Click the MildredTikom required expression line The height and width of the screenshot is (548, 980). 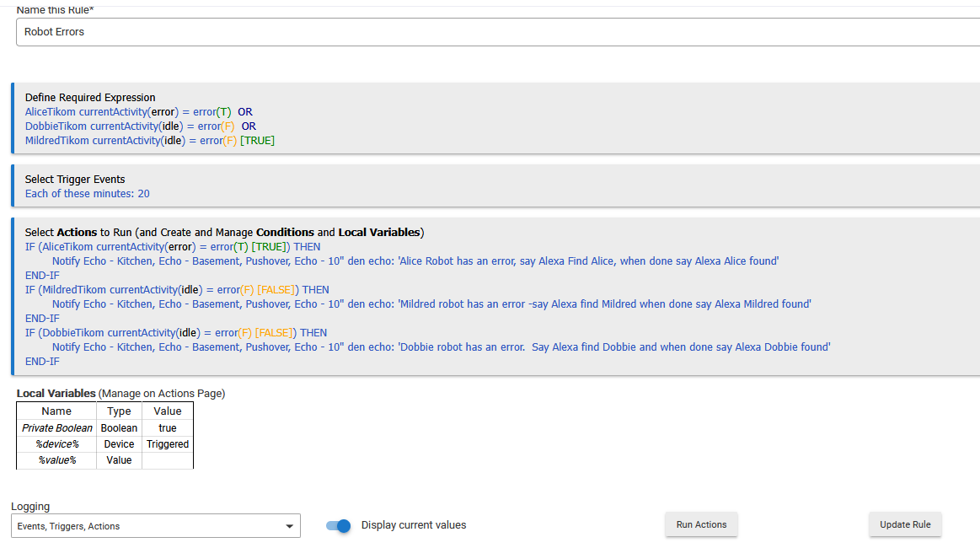(x=149, y=141)
